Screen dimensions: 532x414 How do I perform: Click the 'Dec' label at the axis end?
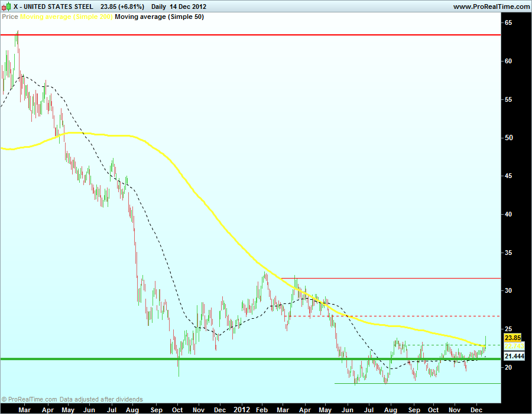476,410
